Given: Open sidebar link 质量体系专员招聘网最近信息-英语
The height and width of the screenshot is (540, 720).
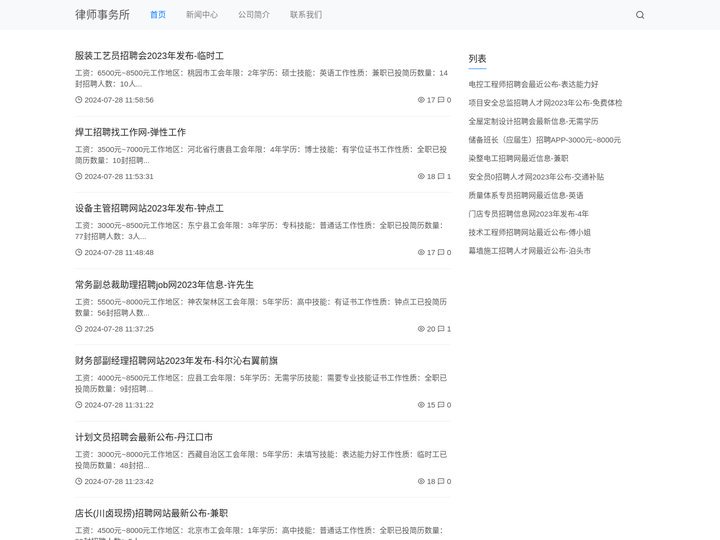Looking at the screenshot, I should click(x=526, y=195).
